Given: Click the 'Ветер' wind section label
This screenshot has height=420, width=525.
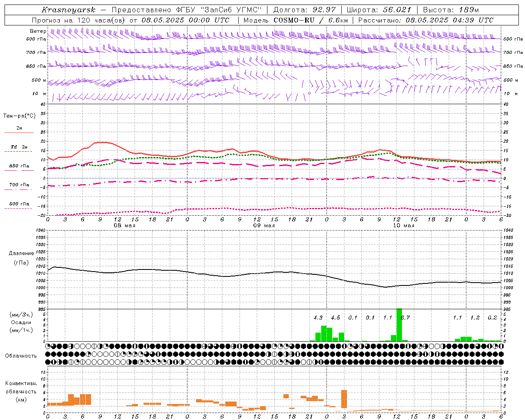Looking at the screenshot, I should 38,31.
